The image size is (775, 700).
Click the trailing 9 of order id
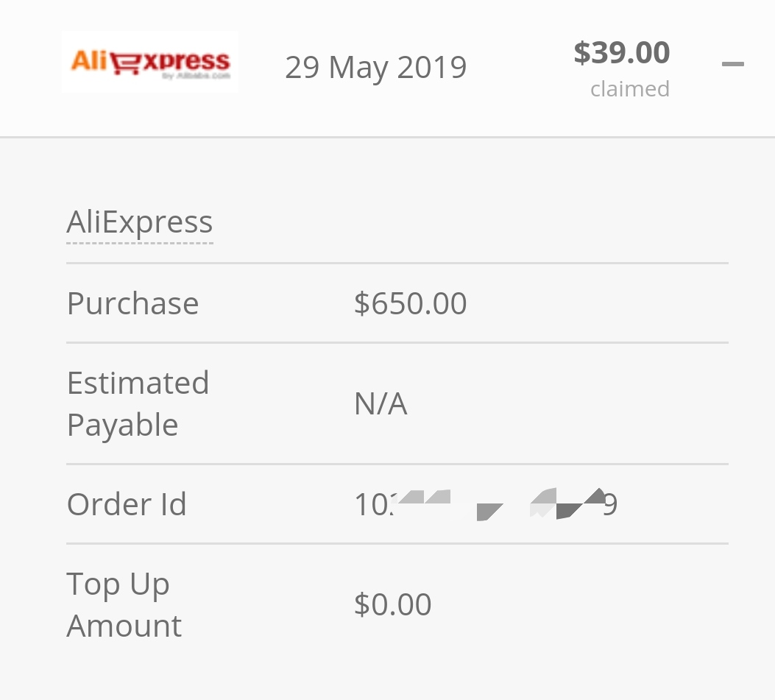click(x=611, y=505)
